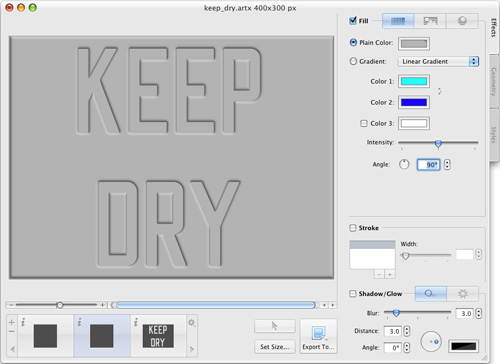Click previous layers left arrow
500x364 pixels.
pyautogui.click(x=12, y=349)
